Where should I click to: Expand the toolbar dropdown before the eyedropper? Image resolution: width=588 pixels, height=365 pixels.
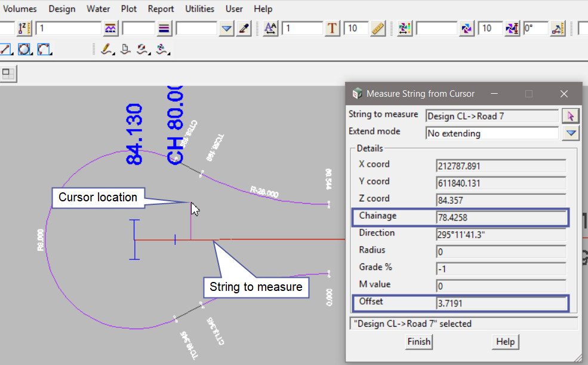(226, 28)
